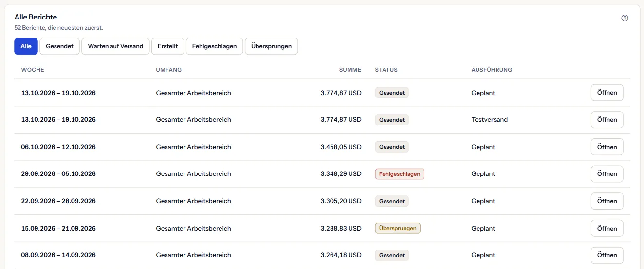Switch to the Erstellt filter

(x=168, y=46)
